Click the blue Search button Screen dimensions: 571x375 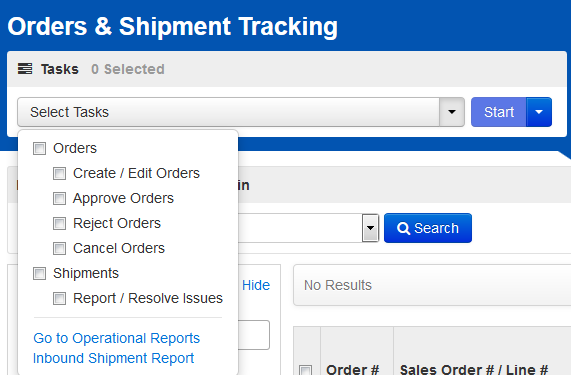click(x=428, y=228)
